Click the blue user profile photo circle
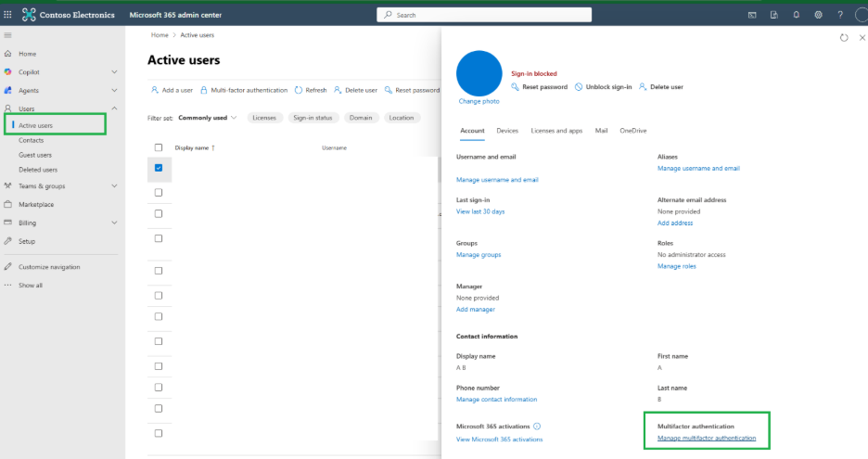The image size is (868, 459). (479, 73)
